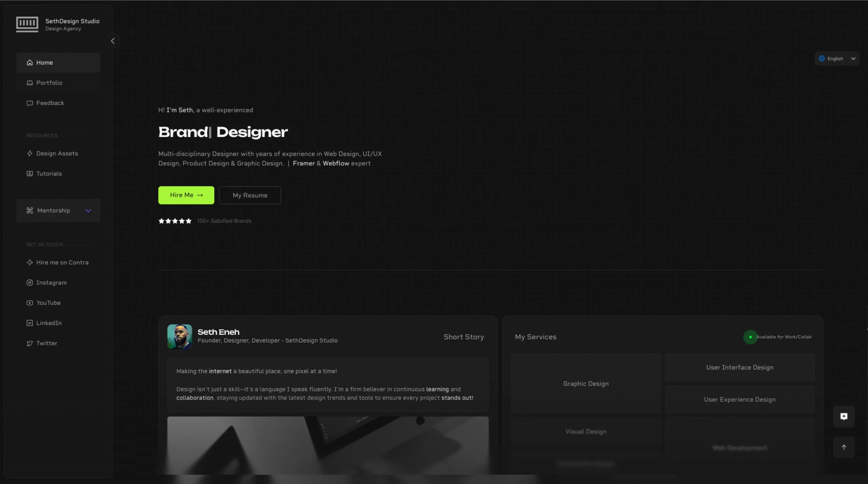Click the My Services heading
This screenshot has width=868, height=484.
pos(536,337)
